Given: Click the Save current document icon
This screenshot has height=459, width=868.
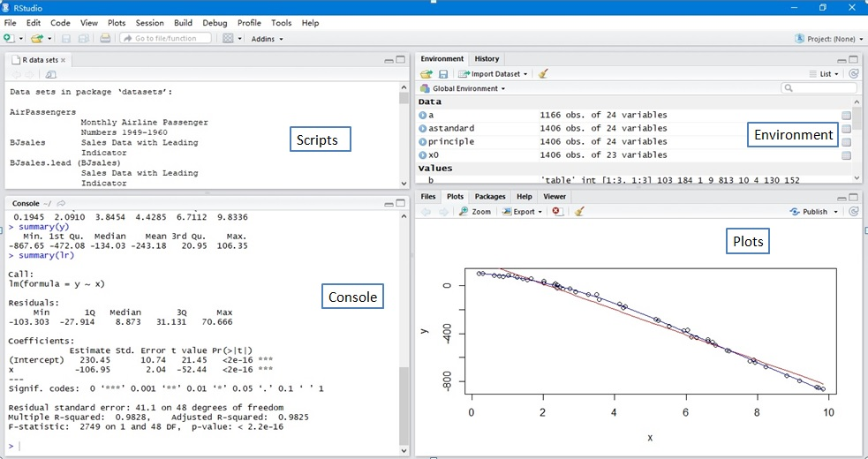Looking at the screenshot, I should click(x=66, y=38).
